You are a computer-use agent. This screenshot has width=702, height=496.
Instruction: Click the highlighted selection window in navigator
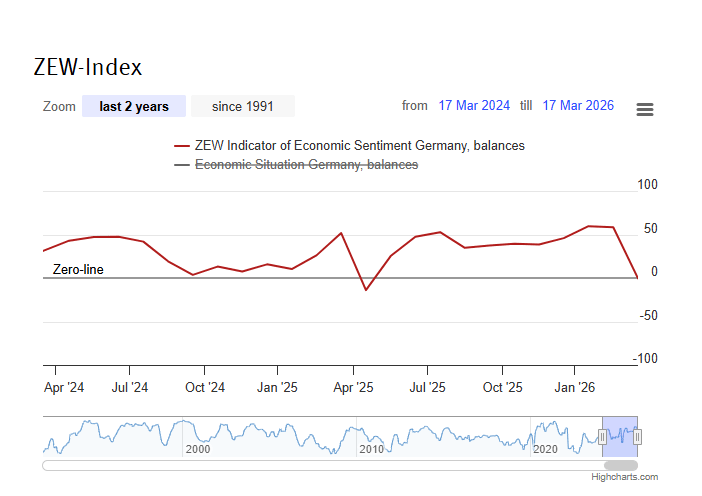coord(620,430)
